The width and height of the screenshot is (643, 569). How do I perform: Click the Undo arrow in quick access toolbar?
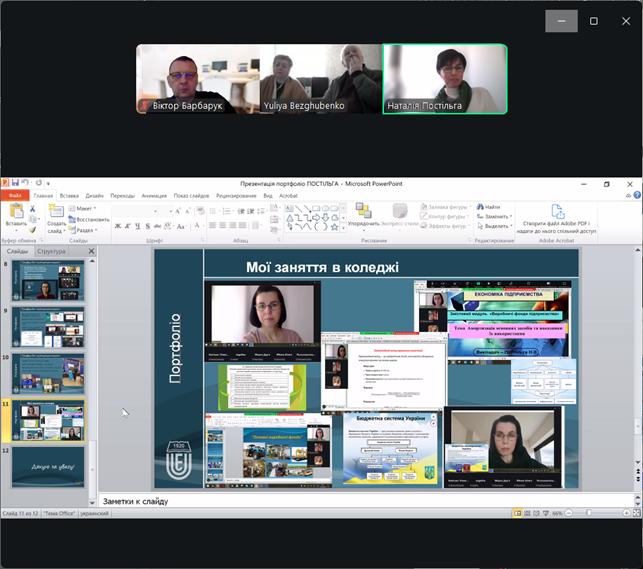[x=25, y=182]
